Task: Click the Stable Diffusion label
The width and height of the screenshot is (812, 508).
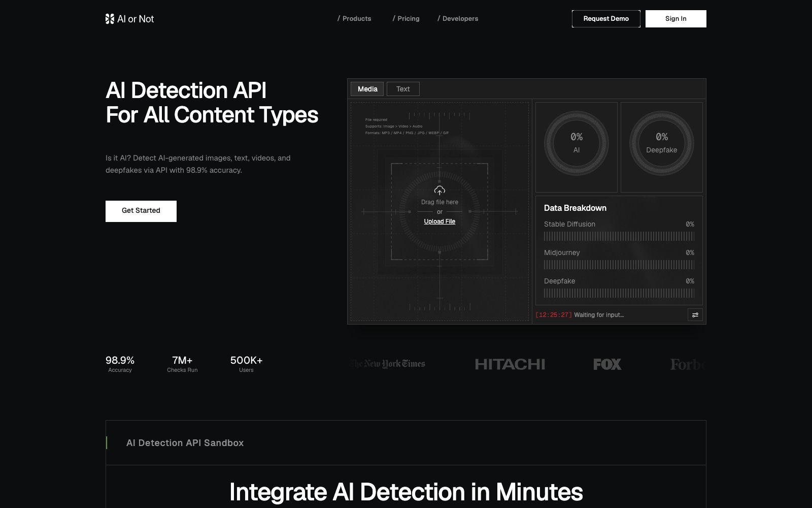Action: (x=569, y=224)
